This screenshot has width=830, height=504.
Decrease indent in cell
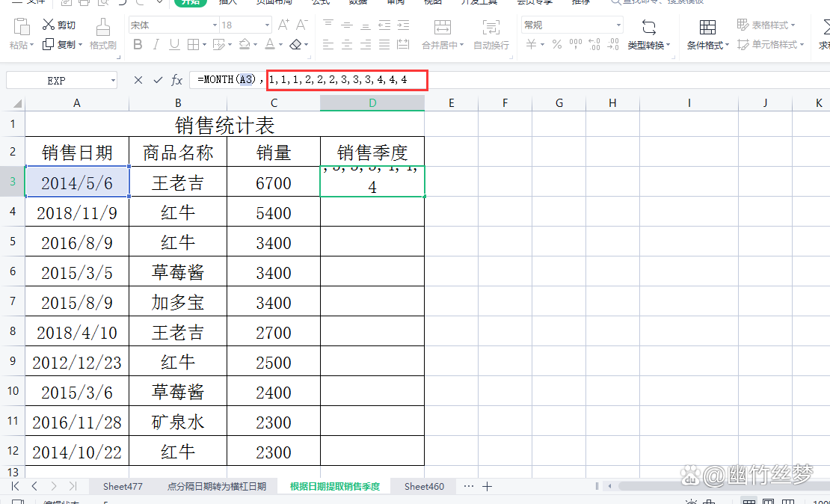384,25
